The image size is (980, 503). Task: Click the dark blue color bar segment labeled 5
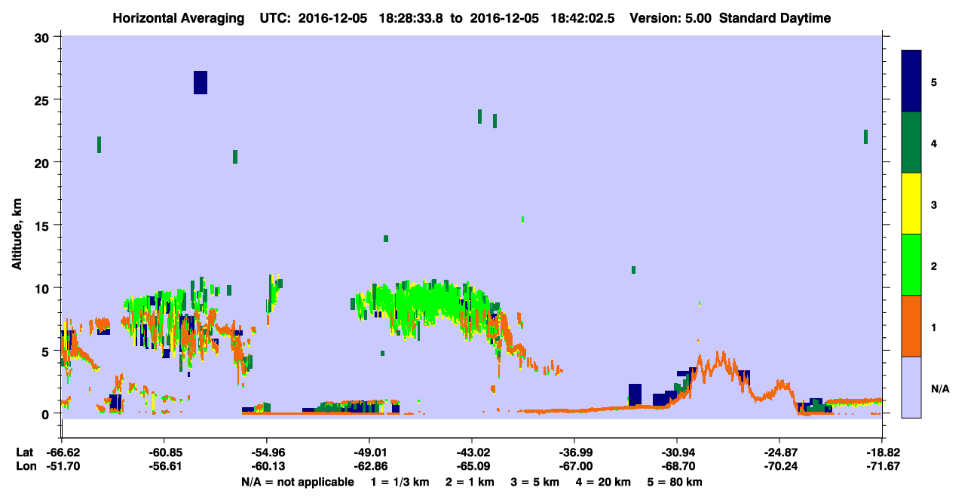pyautogui.click(x=911, y=81)
